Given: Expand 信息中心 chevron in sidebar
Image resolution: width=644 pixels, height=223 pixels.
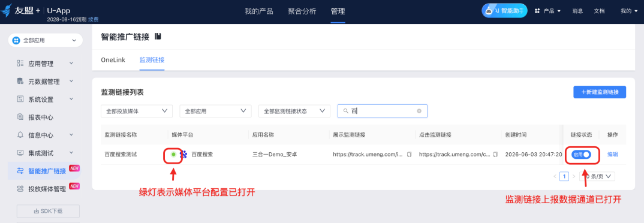Looking at the screenshot, I should click(71, 135).
